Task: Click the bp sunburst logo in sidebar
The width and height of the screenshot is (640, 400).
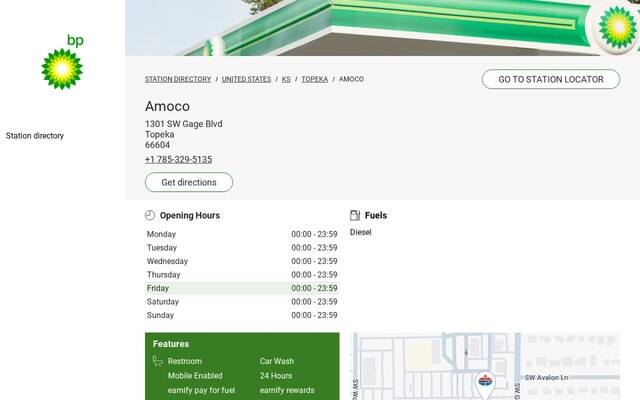Action: pos(62,62)
